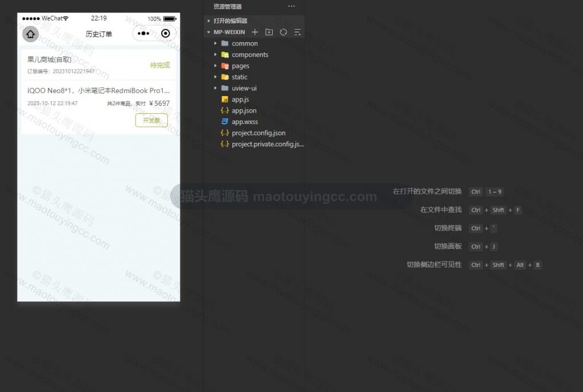Click order number 20231012221947
583x392 pixels.
(x=73, y=71)
